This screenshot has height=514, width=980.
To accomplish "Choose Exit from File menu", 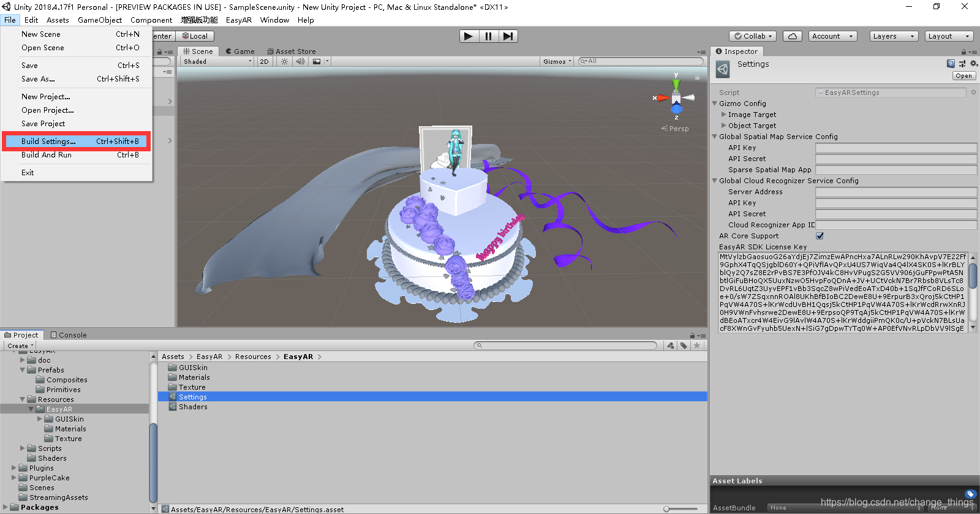I will [x=77, y=173].
